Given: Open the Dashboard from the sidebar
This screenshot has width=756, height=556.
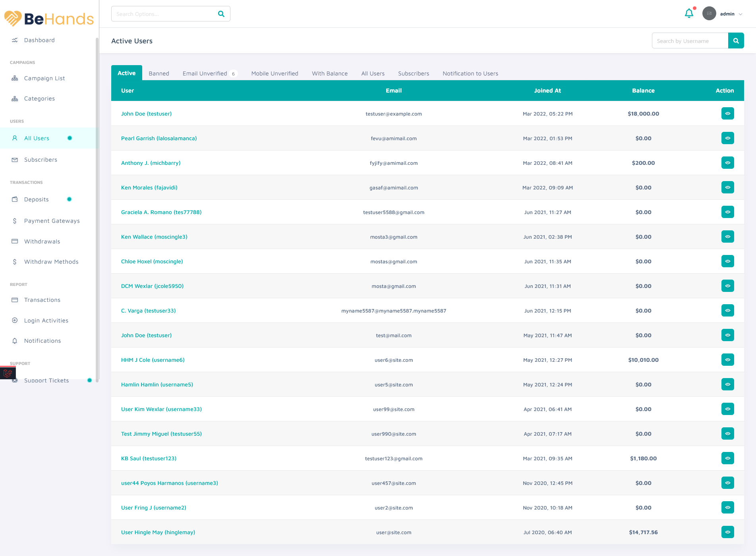Looking at the screenshot, I should point(40,40).
